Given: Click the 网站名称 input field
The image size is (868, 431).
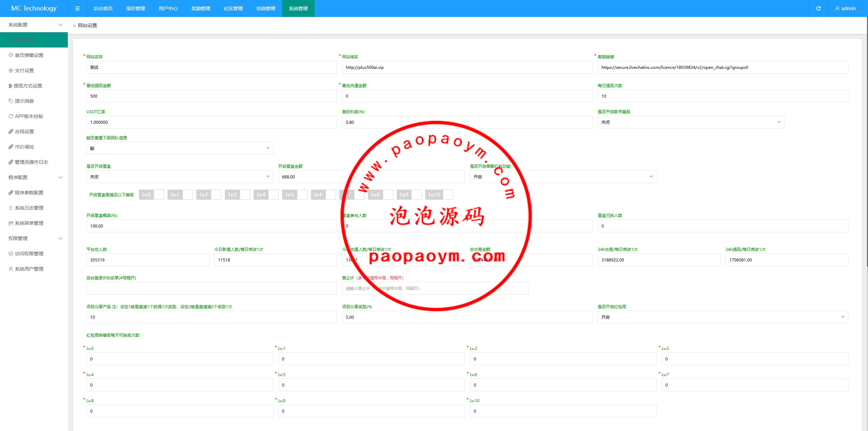Looking at the screenshot, I should point(212,67).
